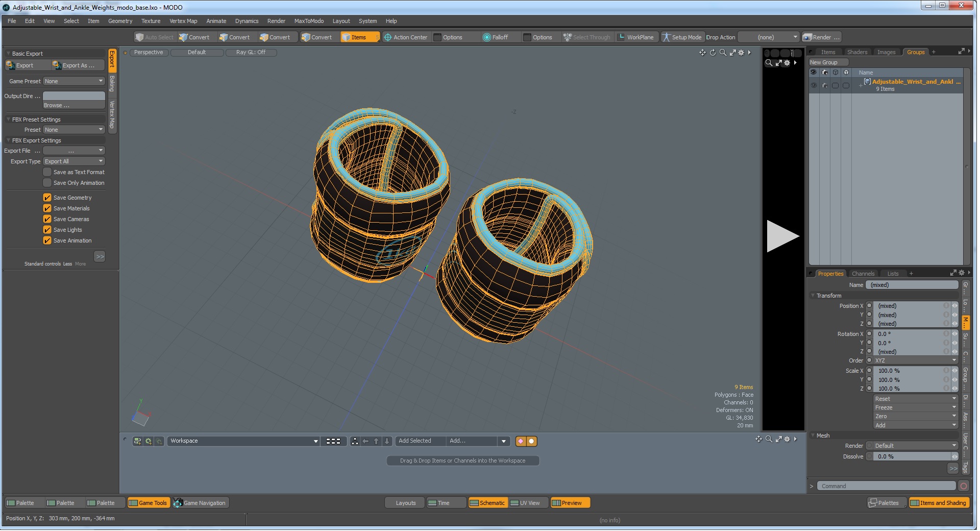The image size is (980, 531).
Task: Open Export Type dropdown
Action: pyautogui.click(x=74, y=161)
